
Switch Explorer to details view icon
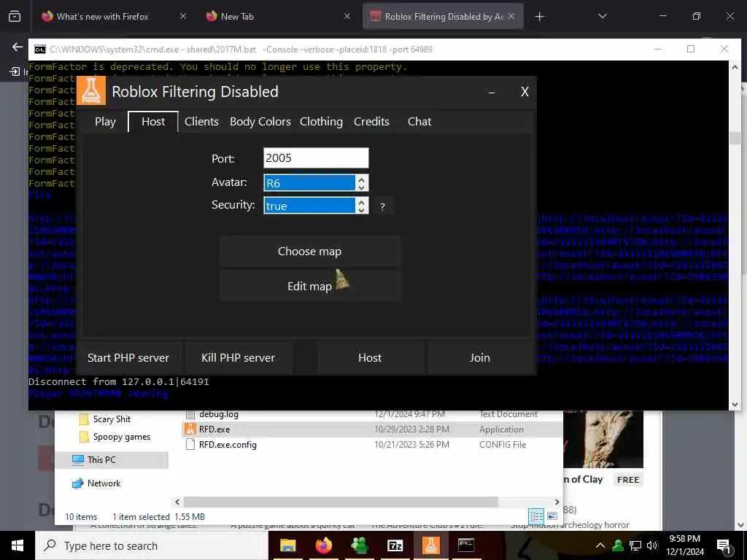(x=536, y=516)
